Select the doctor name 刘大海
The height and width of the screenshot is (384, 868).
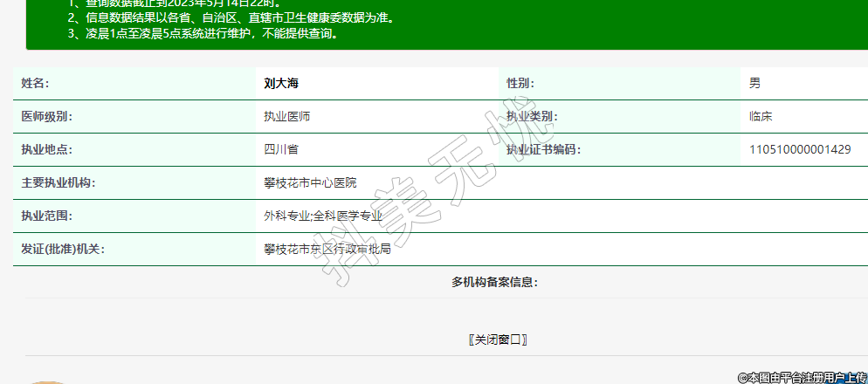coord(286,83)
